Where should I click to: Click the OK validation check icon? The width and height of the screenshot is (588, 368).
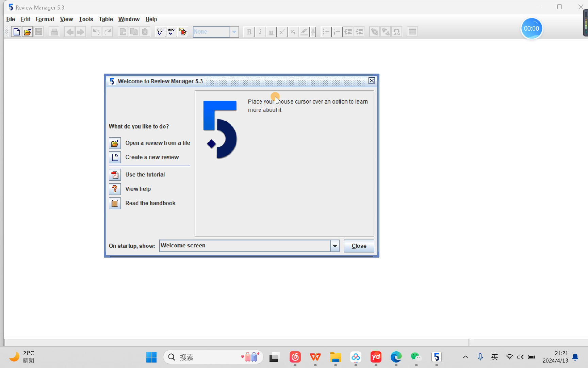point(161,32)
